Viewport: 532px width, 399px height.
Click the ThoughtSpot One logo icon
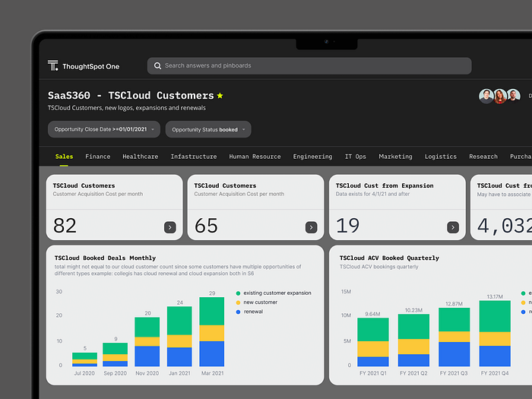53,65
